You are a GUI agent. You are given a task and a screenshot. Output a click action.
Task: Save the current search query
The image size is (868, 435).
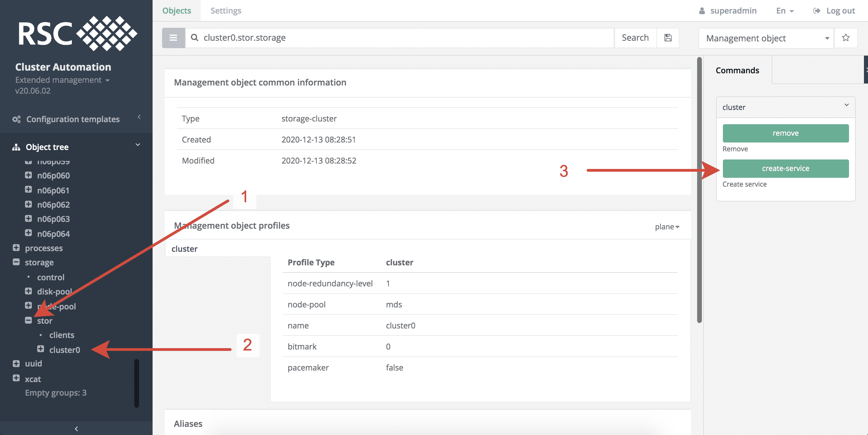point(667,38)
